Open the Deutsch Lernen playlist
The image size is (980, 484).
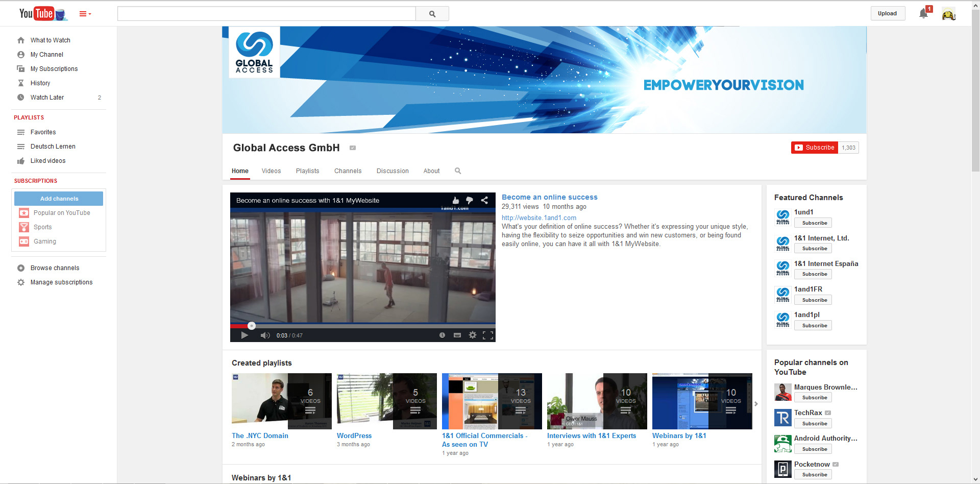53,147
